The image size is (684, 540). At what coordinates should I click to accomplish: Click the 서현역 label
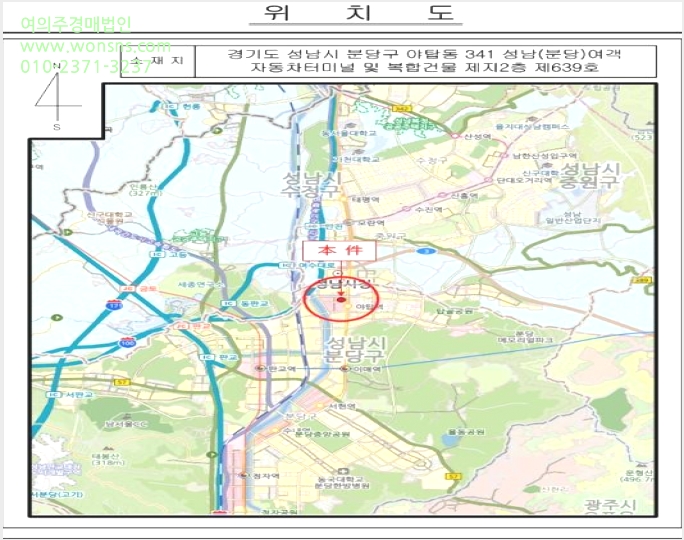pos(342,406)
